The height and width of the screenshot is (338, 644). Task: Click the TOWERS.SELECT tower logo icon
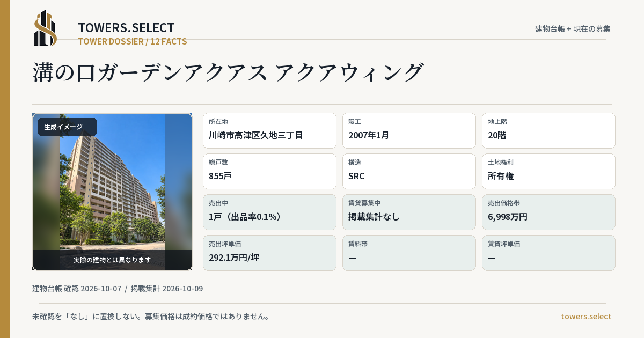point(45,28)
